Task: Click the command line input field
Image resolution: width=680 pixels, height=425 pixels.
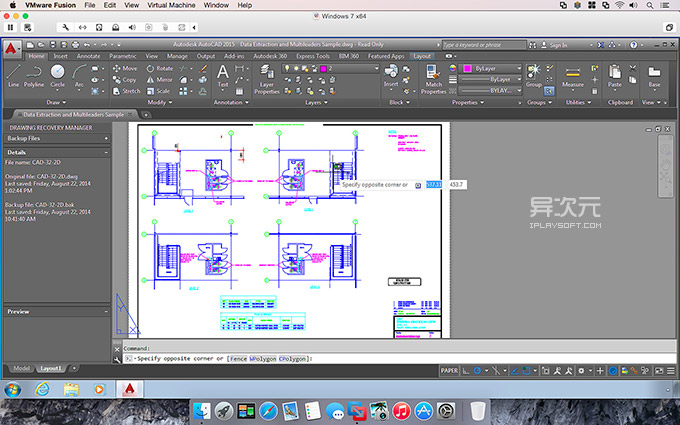Action: (399, 359)
